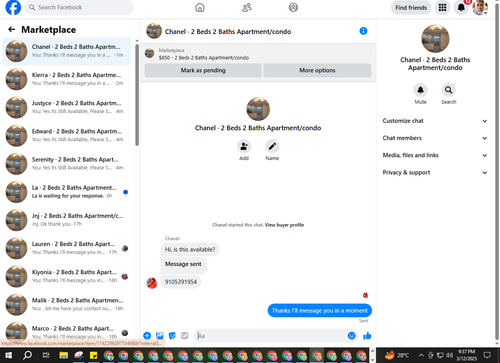Expand Chat members section
500x363 pixels.
pos(435,138)
